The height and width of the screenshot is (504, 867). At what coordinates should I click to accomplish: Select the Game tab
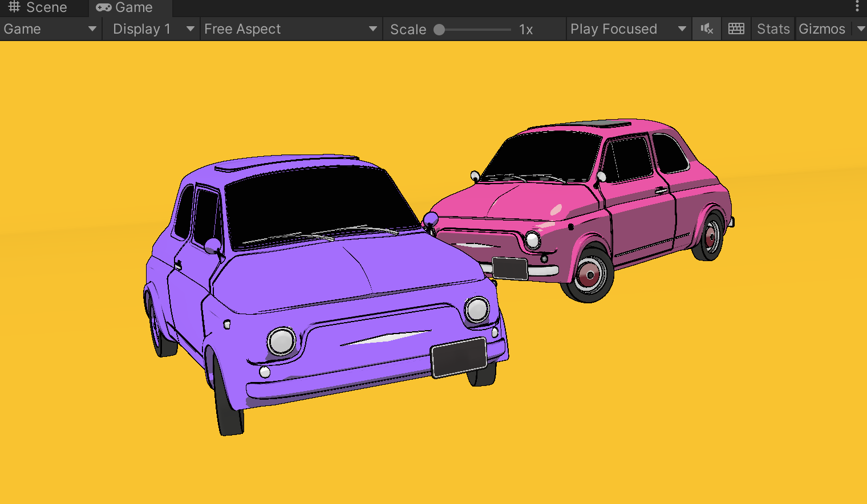[x=133, y=7]
